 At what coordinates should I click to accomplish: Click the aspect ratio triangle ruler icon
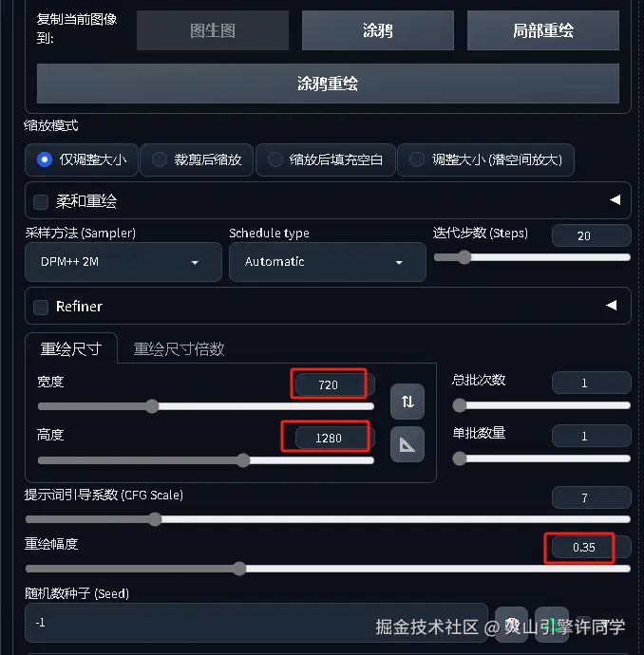407,444
